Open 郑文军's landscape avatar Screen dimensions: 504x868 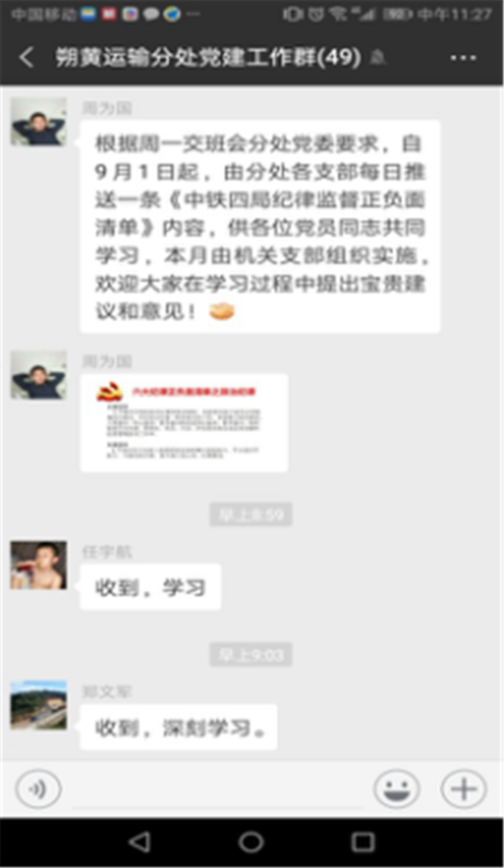(38, 705)
